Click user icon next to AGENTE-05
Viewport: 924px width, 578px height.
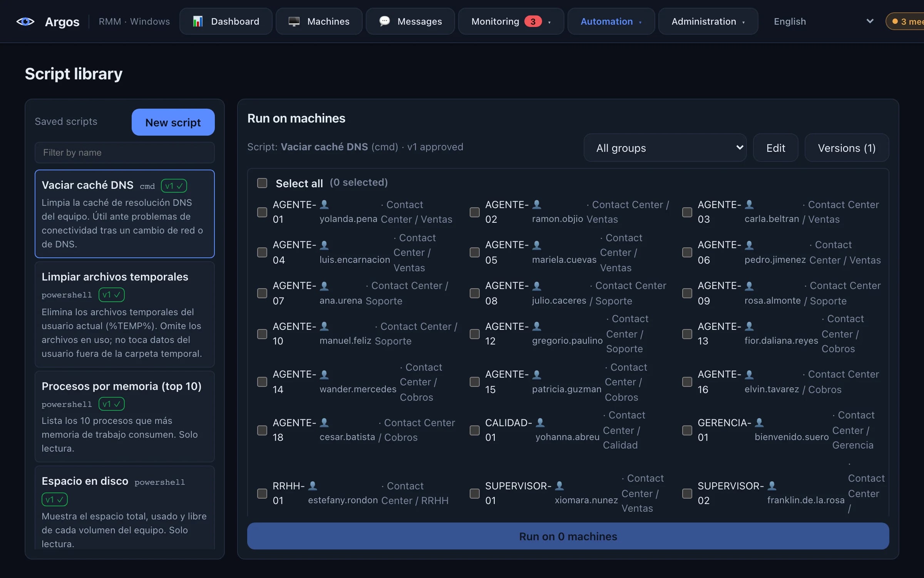coord(536,245)
